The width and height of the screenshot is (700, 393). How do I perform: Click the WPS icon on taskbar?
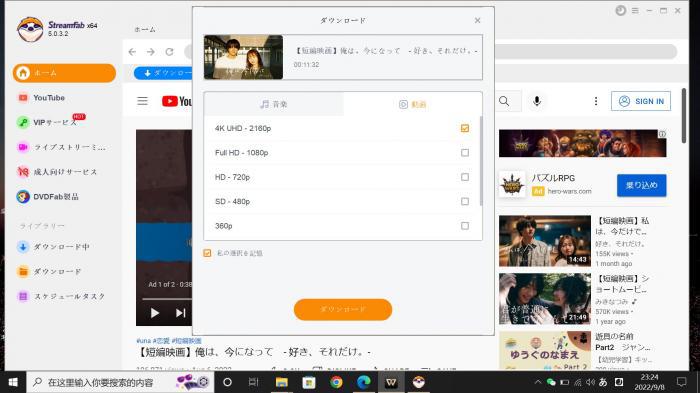tap(391, 382)
